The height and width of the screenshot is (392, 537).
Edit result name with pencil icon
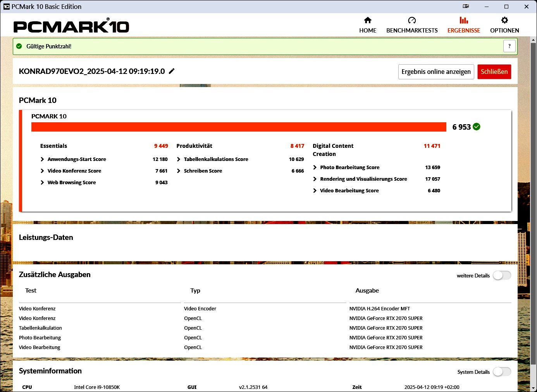point(172,71)
